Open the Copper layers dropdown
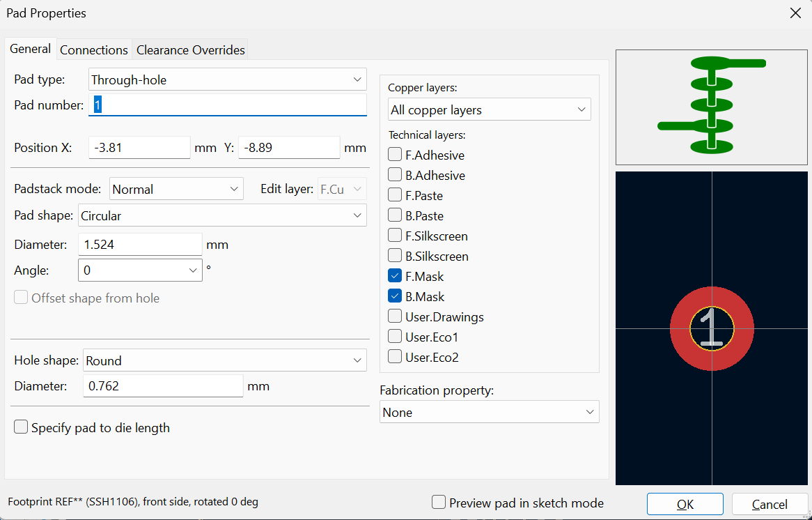Screen dimensions: 812x520 (x=489, y=109)
